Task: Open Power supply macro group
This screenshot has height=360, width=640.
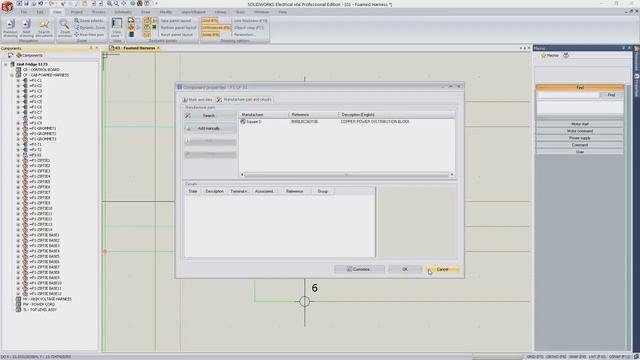Action: click(580, 138)
